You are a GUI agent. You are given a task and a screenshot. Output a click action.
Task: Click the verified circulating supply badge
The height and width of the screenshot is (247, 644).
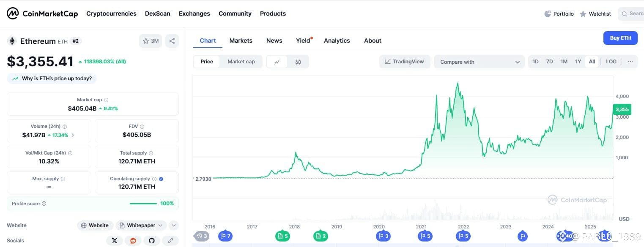[x=161, y=179]
